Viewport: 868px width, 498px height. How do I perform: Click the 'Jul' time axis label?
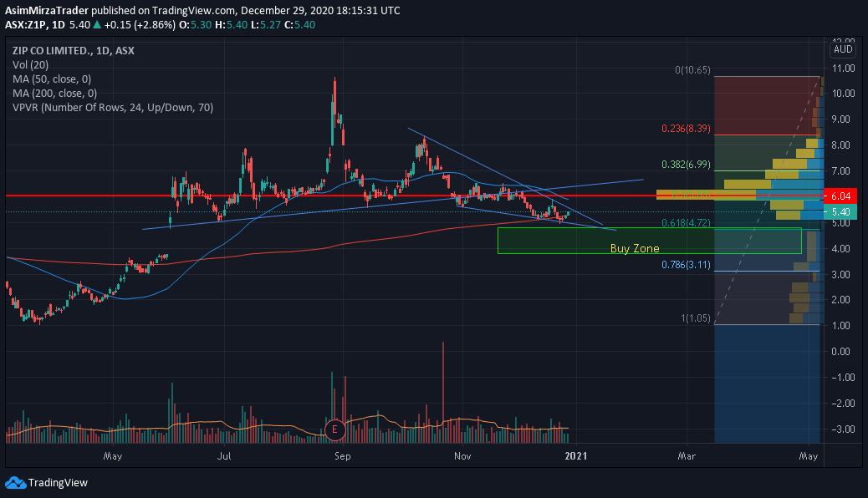click(223, 456)
